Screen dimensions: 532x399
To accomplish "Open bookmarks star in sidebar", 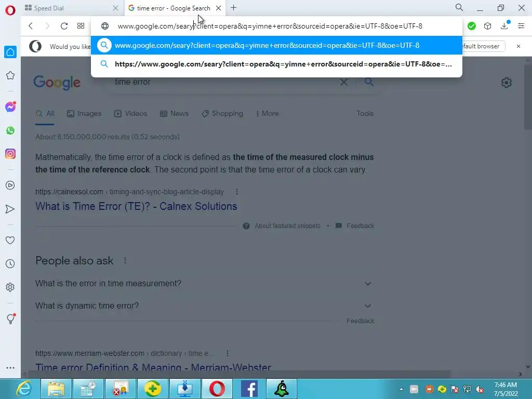I will click(x=10, y=75).
